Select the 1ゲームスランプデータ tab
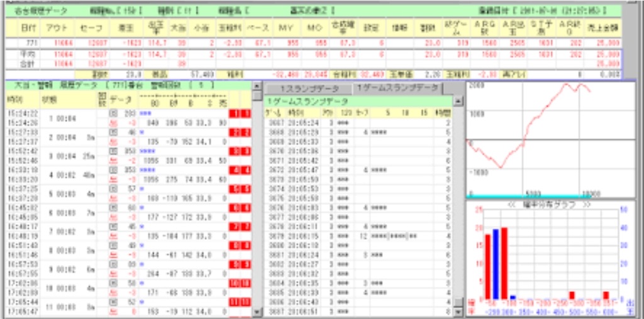This screenshot has width=644, height=319. (x=396, y=88)
